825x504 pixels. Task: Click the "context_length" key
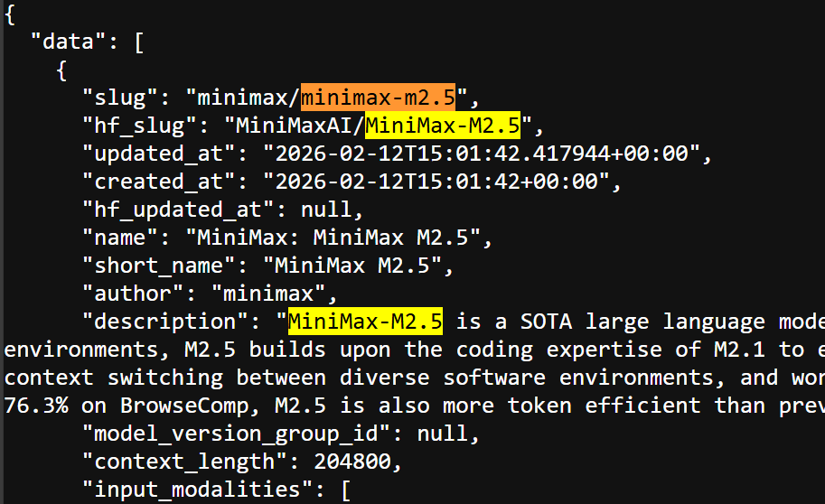point(184,462)
